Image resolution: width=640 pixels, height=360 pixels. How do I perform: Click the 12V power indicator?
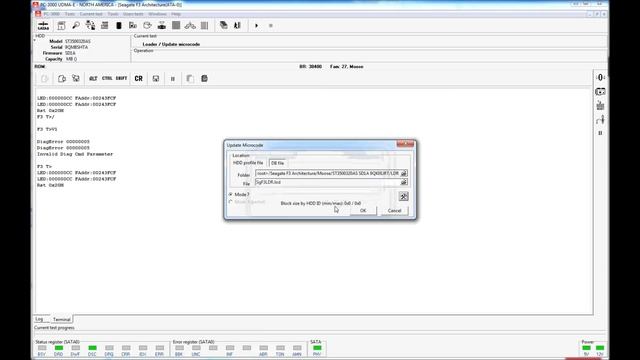tap(600, 348)
